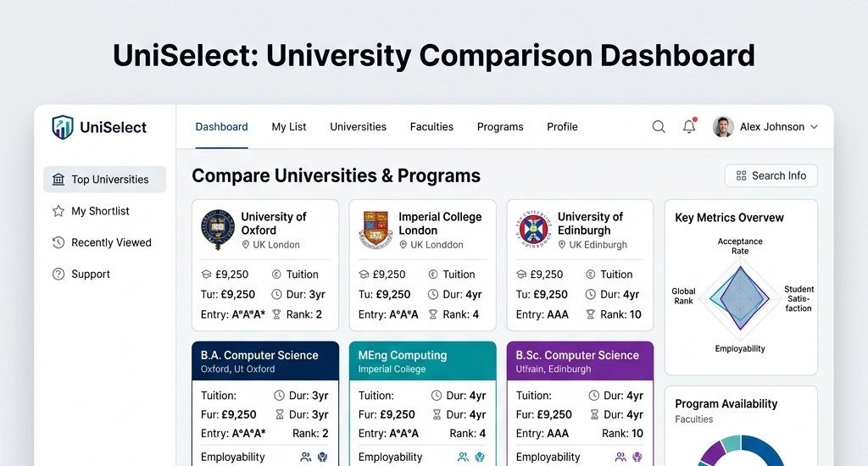Image resolution: width=868 pixels, height=466 pixels.
Task: Go to the Programs tab
Action: [x=500, y=127]
